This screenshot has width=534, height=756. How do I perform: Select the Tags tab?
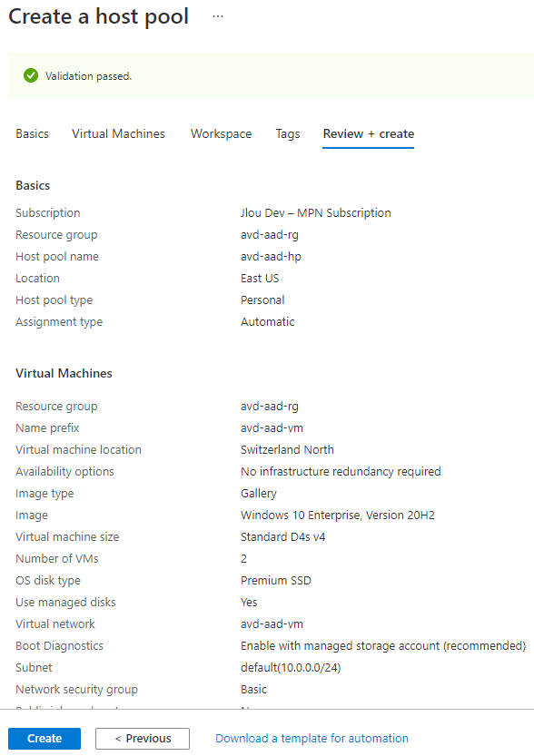click(x=288, y=133)
